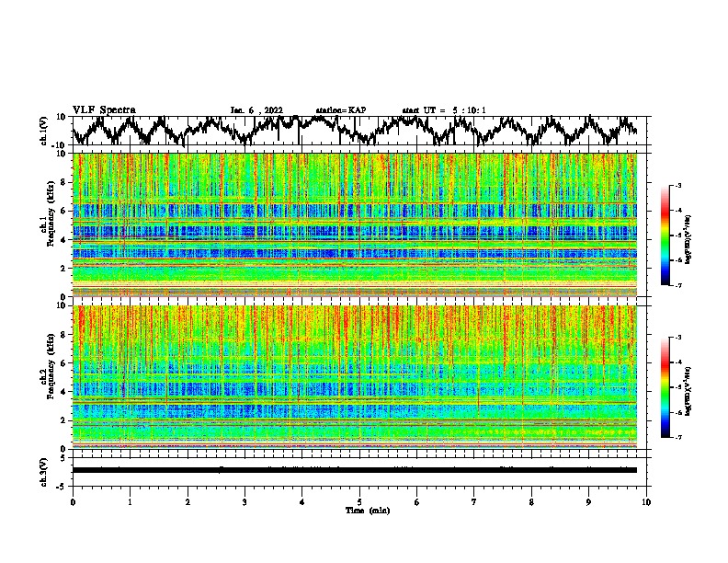Click the "-3" tick on ch.2 color bar
728x563 pixels.
click(677, 338)
